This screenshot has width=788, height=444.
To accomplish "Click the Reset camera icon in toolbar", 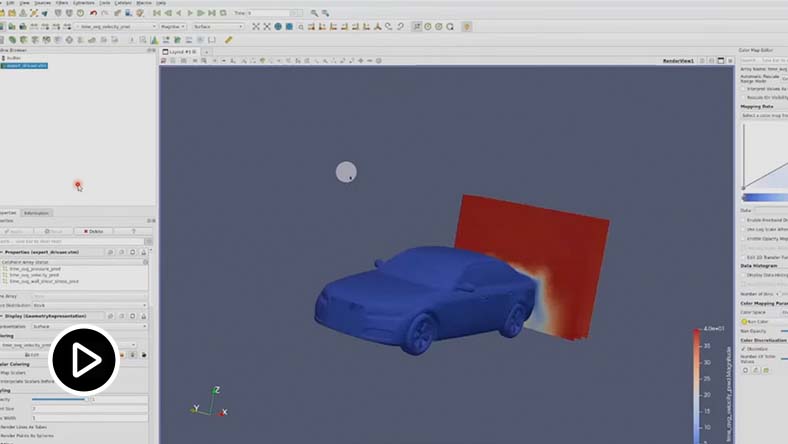I will click(x=256, y=27).
